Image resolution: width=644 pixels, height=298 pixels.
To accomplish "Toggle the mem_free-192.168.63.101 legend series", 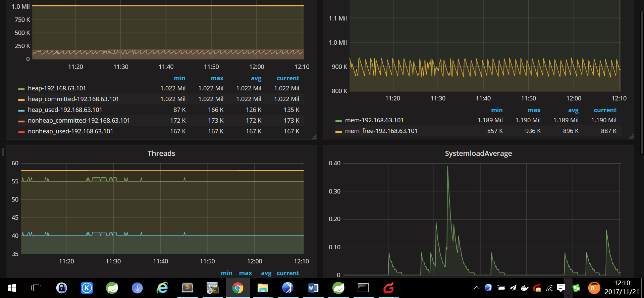I will (x=381, y=131).
